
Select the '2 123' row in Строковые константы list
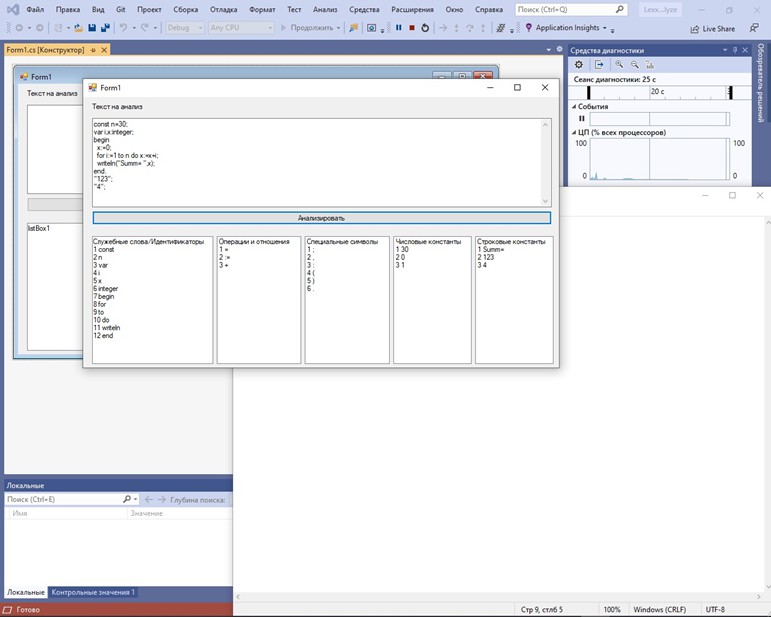(x=514, y=257)
